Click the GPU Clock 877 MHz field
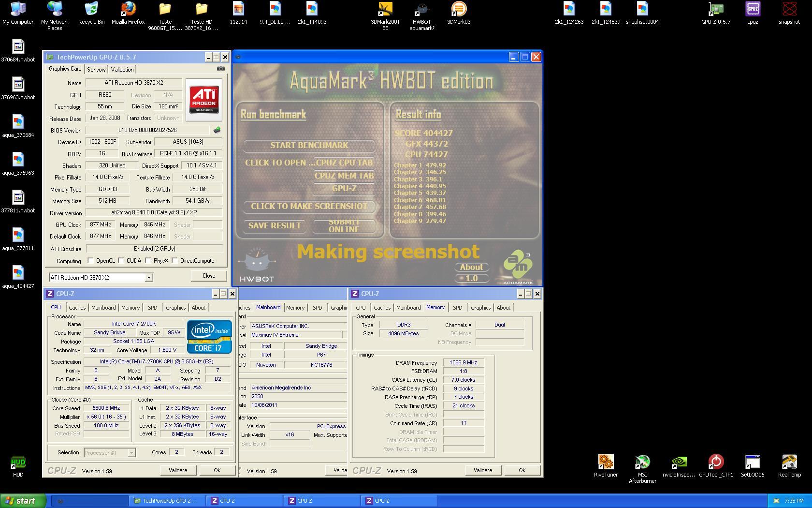Image resolution: width=812 pixels, height=508 pixels. [101, 225]
